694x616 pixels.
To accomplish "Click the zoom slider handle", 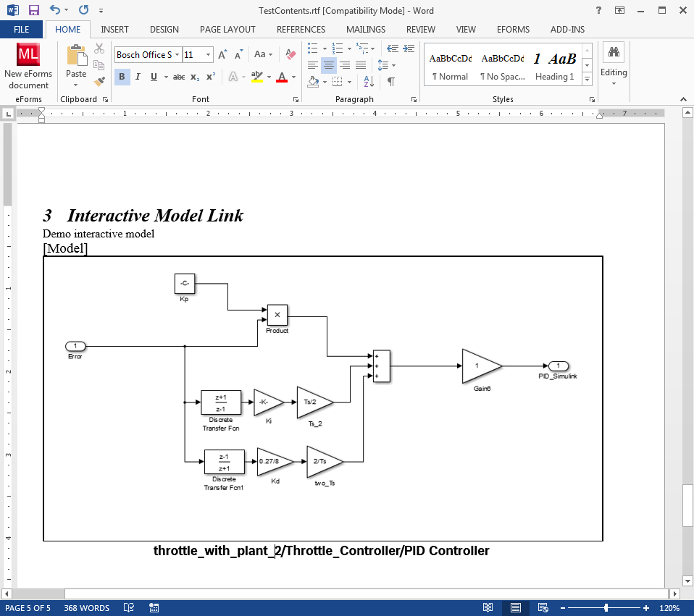I will [606, 608].
